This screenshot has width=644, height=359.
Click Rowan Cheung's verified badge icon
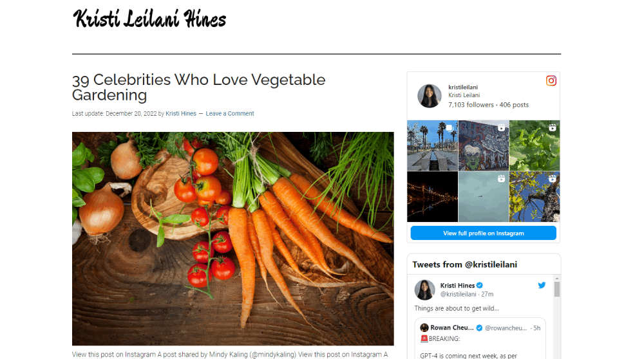(479, 328)
